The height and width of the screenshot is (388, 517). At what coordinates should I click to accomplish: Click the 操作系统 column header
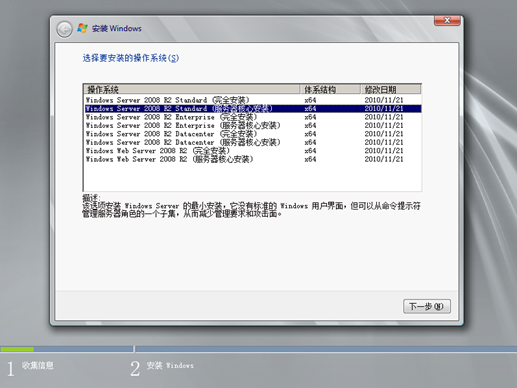(192, 89)
